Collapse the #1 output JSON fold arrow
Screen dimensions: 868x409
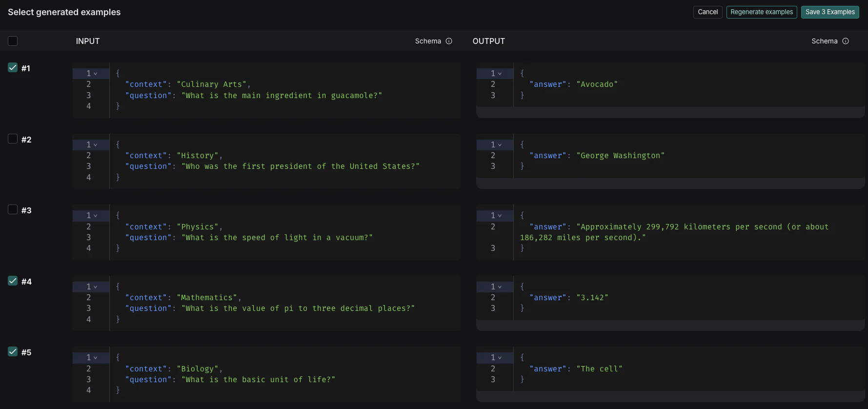[x=500, y=74]
